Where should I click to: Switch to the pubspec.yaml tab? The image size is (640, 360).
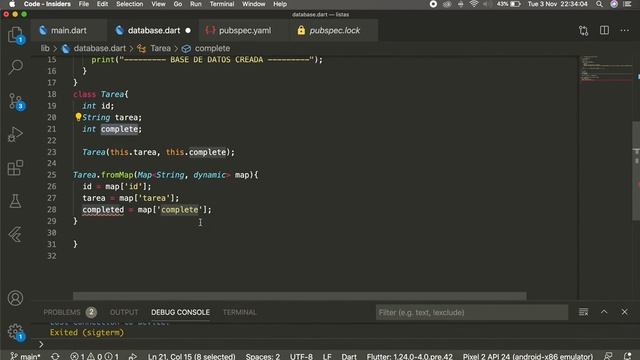coord(244,31)
